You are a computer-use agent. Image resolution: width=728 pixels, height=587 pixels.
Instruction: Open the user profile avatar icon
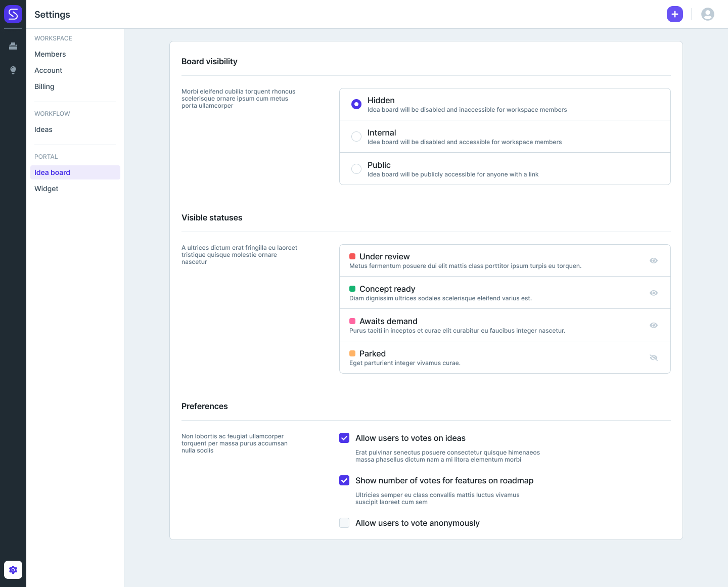[708, 14]
